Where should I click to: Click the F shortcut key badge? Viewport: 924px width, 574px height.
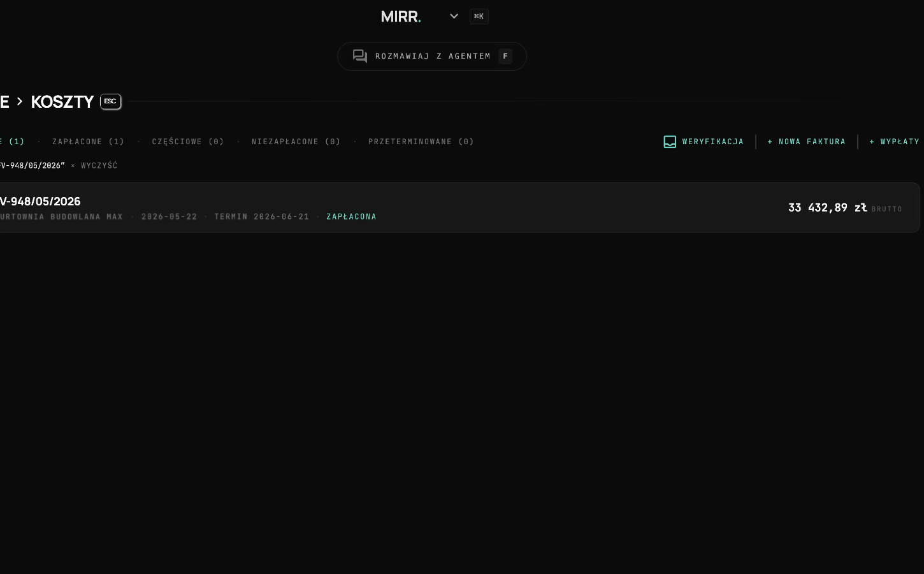pos(505,56)
